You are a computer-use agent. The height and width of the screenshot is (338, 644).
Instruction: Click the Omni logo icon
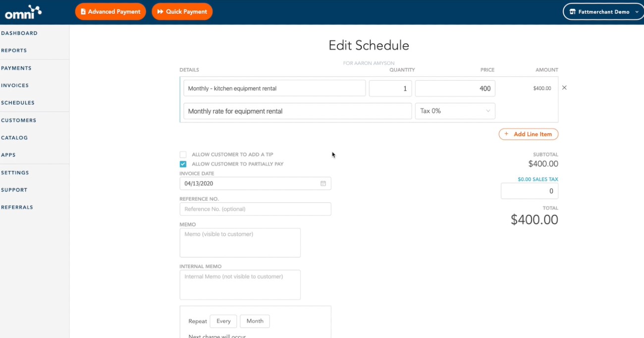click(23, 12)
